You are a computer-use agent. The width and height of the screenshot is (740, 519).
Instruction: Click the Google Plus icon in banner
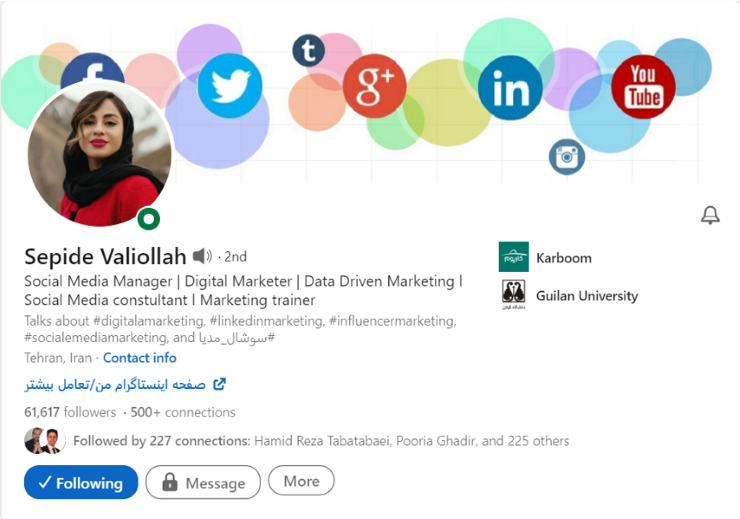point(374,86)
